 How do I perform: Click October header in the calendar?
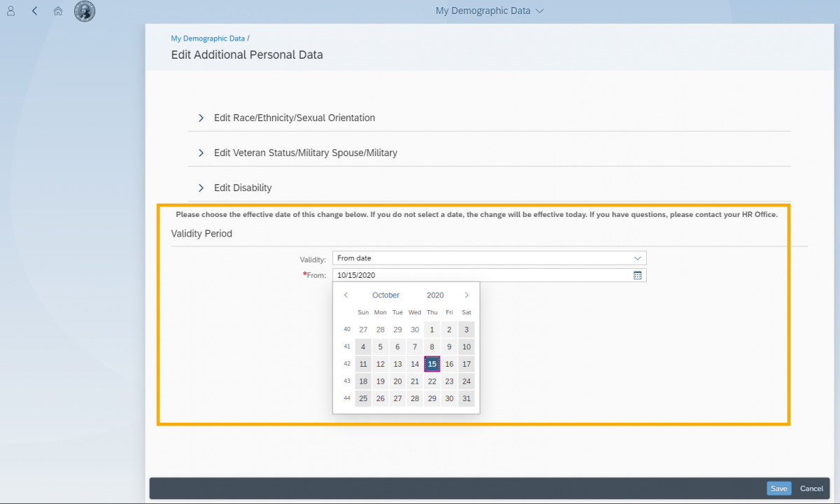click(x=386, y=295)
